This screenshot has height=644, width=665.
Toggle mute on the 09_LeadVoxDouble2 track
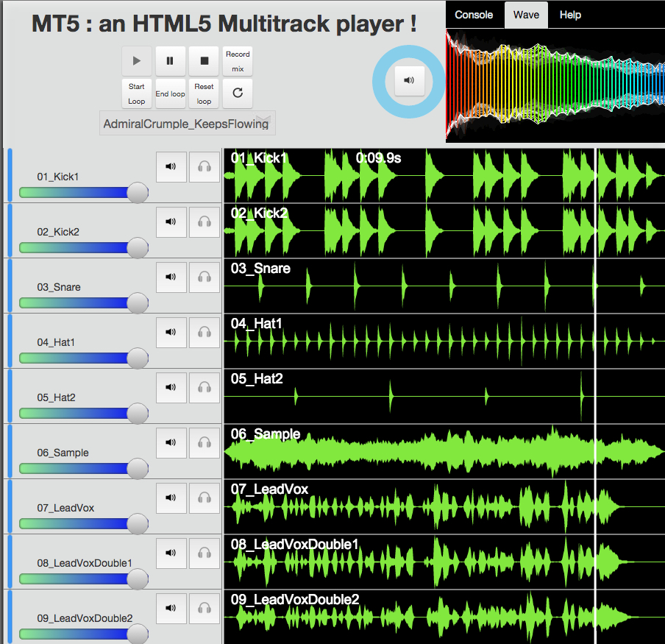pos(171,608)
